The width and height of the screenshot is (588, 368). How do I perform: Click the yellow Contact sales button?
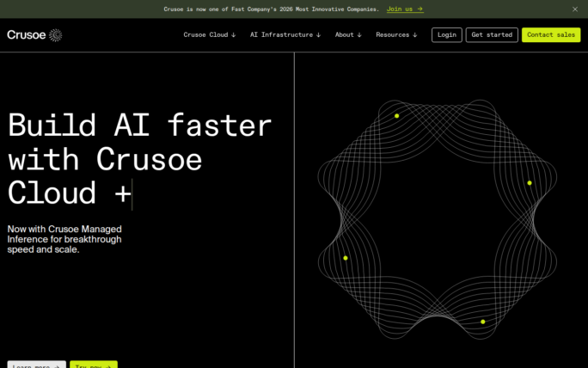point(551,35)
